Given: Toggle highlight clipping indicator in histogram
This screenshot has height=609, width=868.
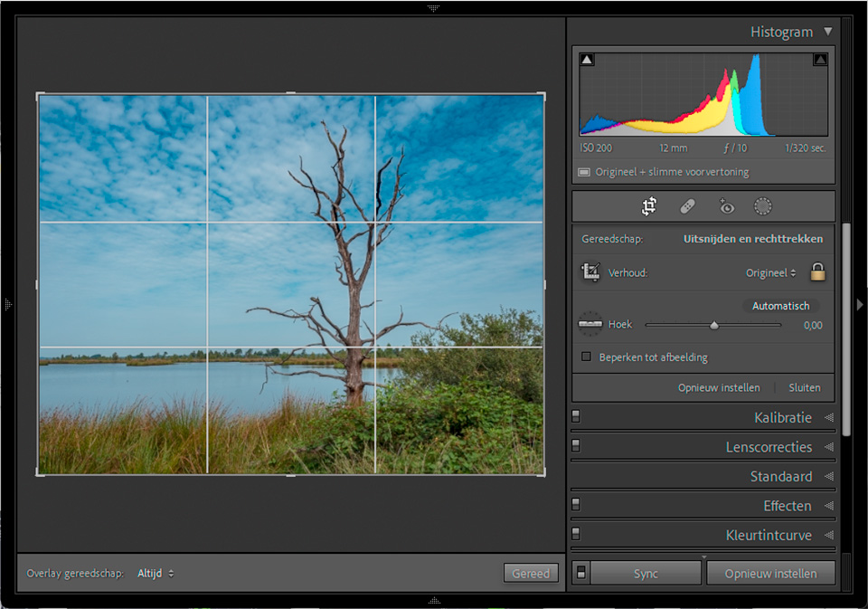Looking at the screenshot, I should pyautogui.click(x=820, y=60).
